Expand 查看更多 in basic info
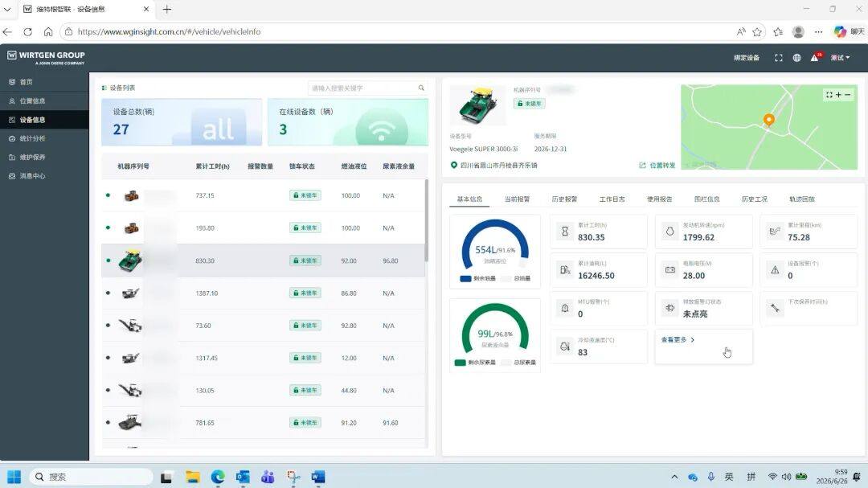 (x=678, y=339)
